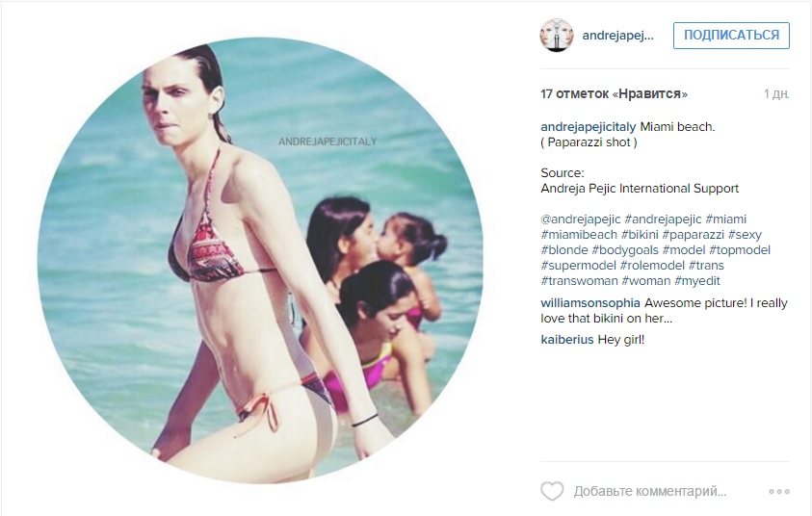Open the #myedit hashtag

tap(697, 281)
